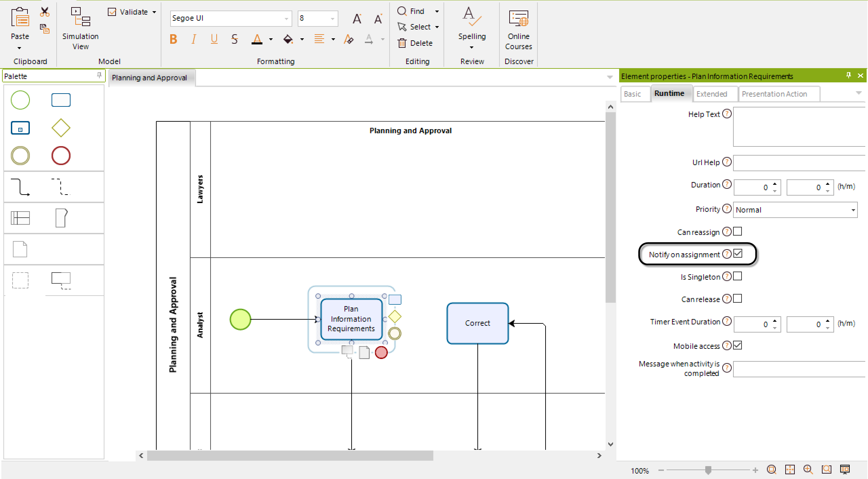Select the Milestone palette shape
The height and width of the screenshot is (479, 868).
tap(61, 218)
